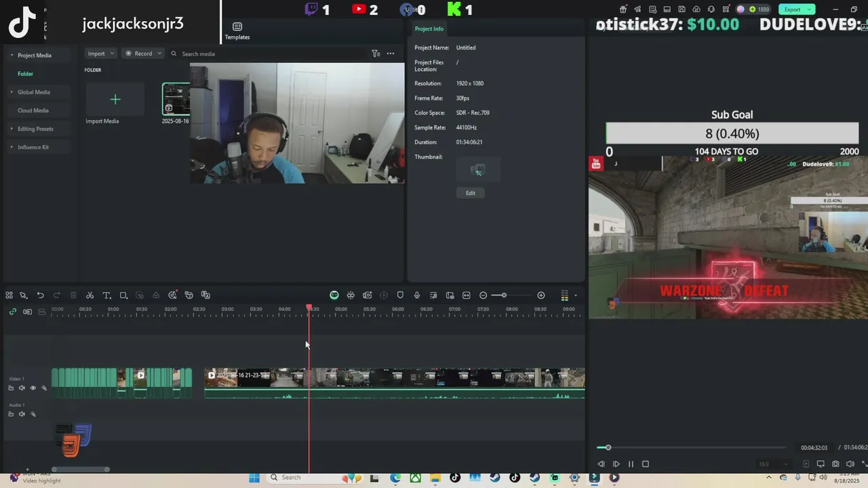Open the timeline layout grid icon
Viewport: 868px width, 488px height.
9,296
